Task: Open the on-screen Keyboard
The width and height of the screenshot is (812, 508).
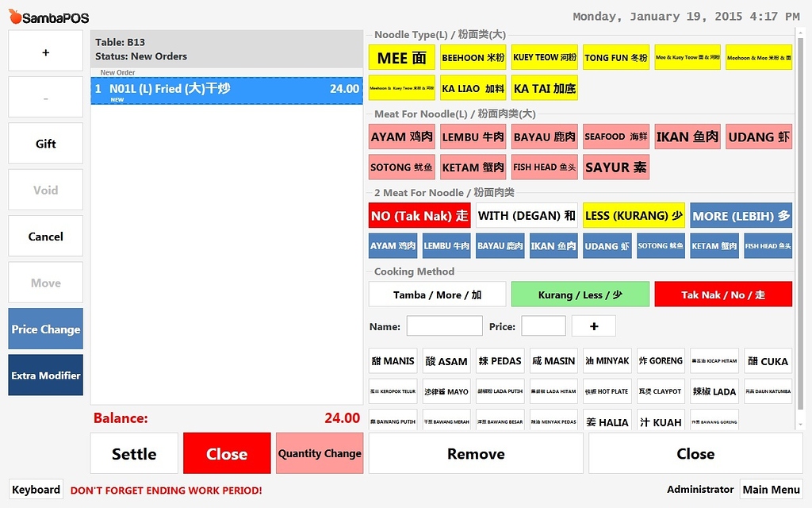Action: 36,490
